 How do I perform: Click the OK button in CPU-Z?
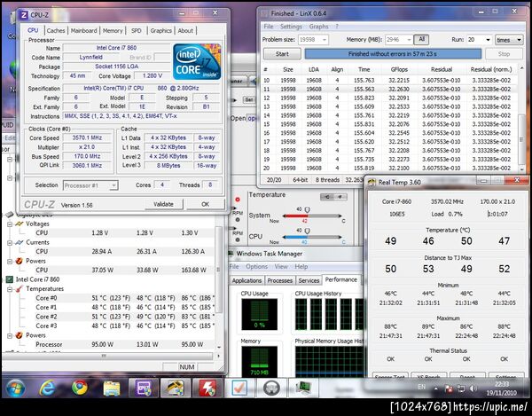[x=206, y=204]
